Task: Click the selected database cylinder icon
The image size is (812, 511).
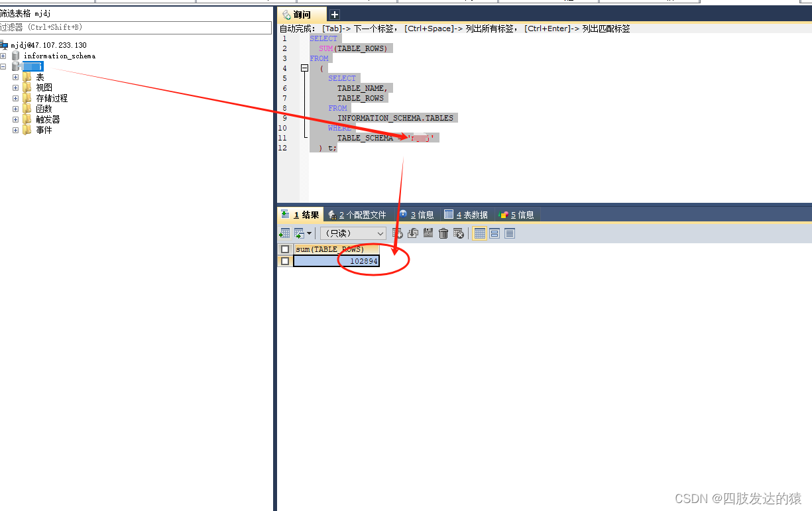Action: click(x=15, y=66)
